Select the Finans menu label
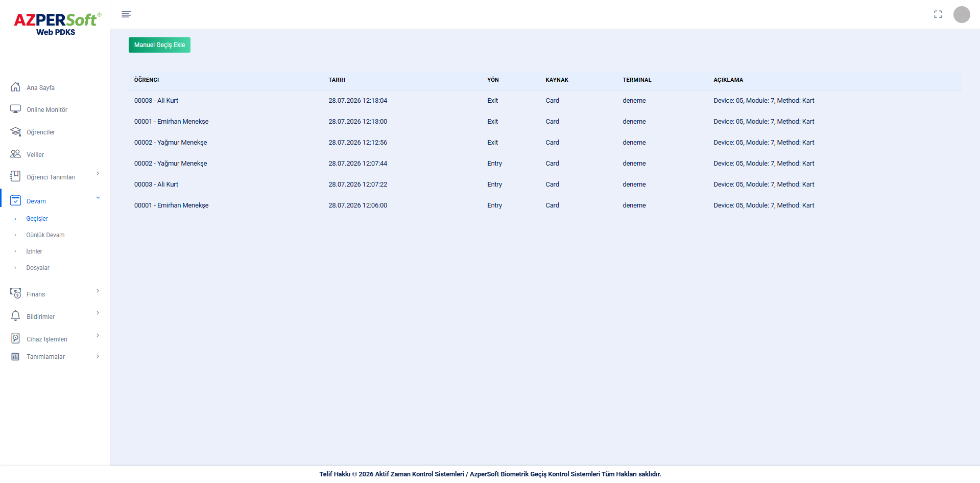Image resolution: width=980 pixels, height=483 pixels. click(36, 294)
